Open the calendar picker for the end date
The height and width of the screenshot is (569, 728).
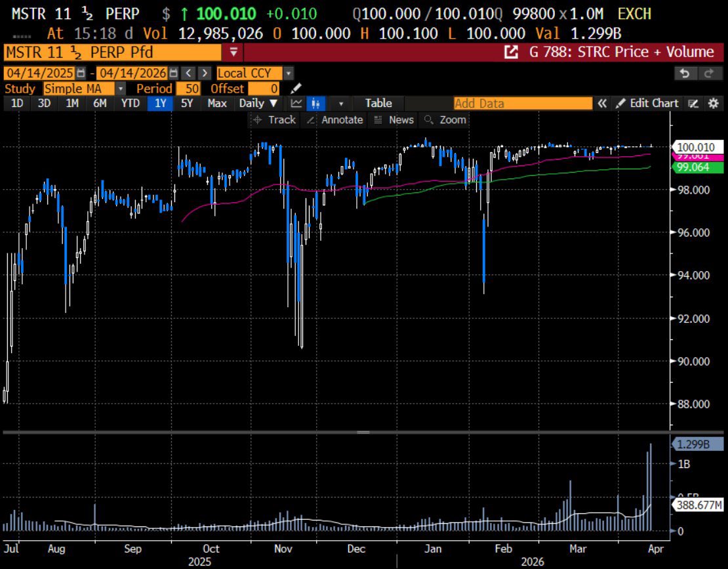tap(173, 74)
